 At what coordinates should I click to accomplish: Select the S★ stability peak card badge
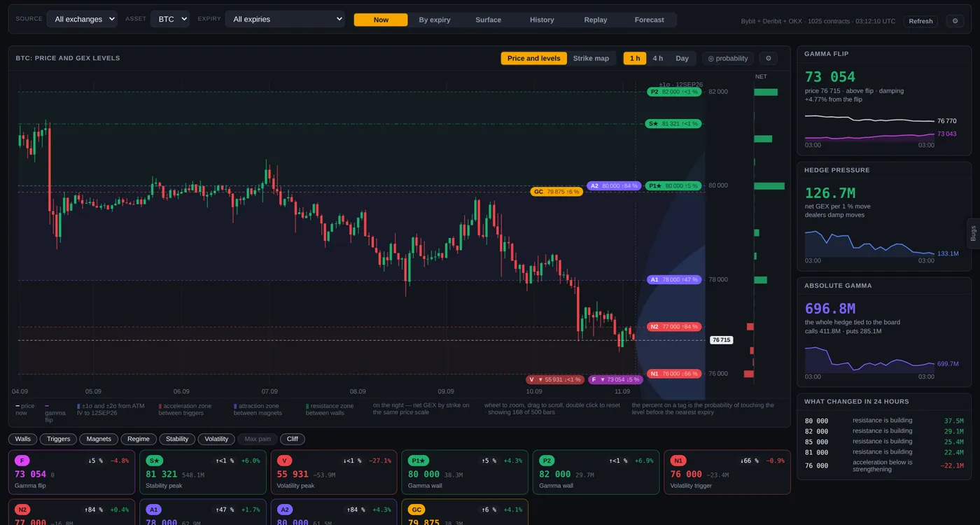[x=154, y=461]
